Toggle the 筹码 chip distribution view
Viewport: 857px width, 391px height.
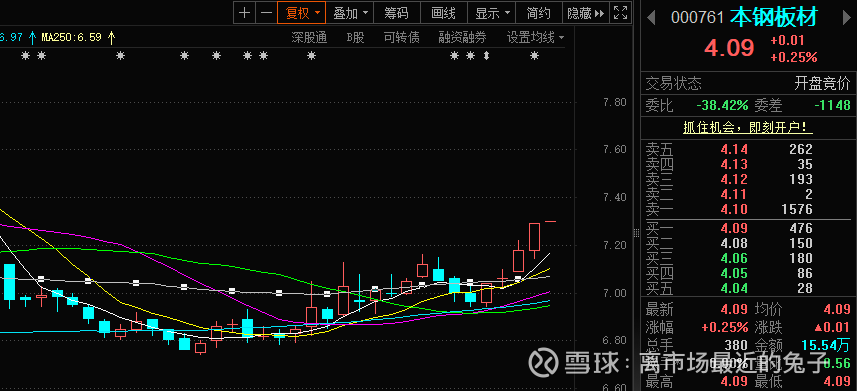pyautogui.click(x=397, y=13)
